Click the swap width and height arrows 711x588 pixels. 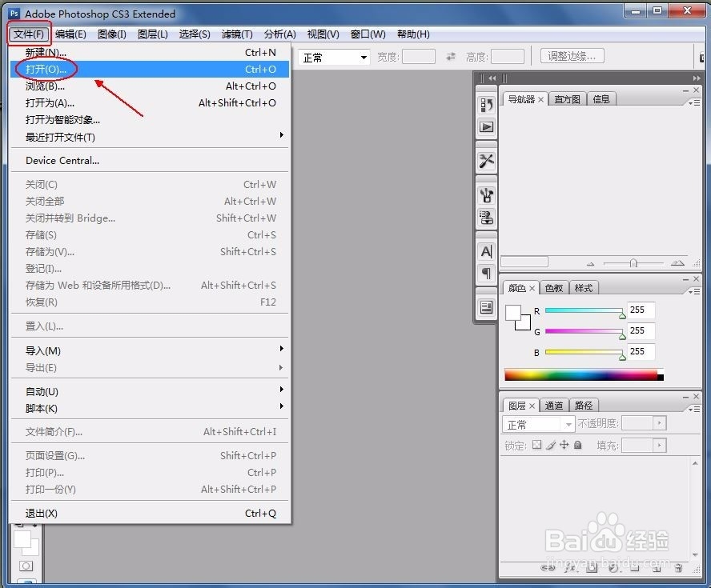click(x=452, y=57)
